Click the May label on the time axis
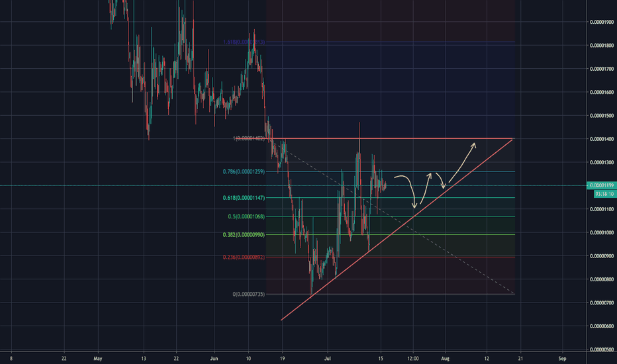 click(98, 359)
